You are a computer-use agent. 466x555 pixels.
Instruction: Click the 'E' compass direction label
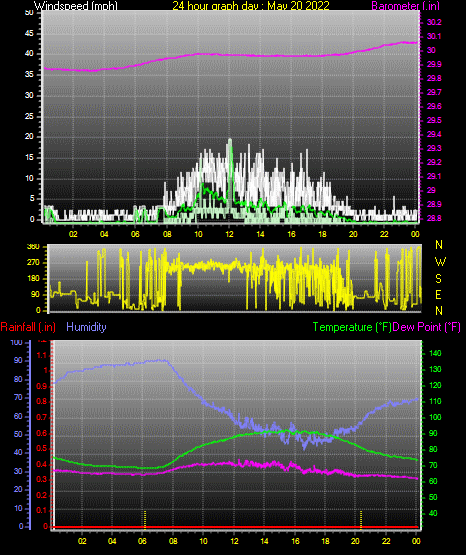click(x=438, y=294)
